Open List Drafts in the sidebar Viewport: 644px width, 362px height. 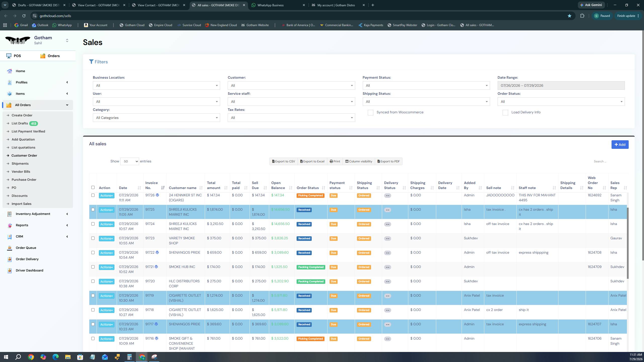[20, 123]
